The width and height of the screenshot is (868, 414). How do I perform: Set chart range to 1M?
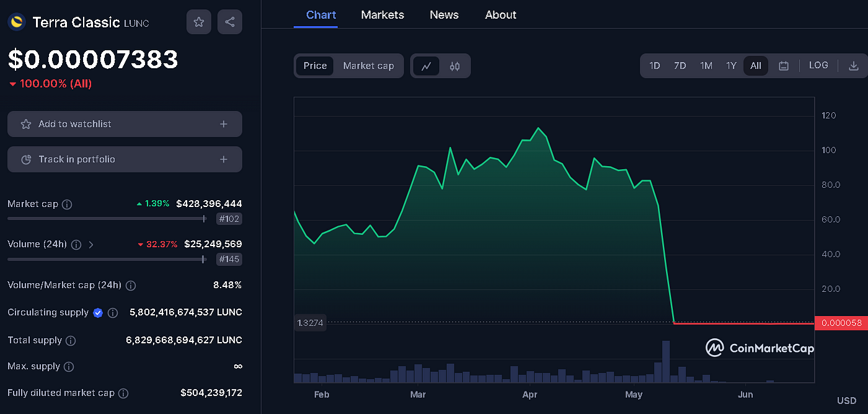click(706, 66)
